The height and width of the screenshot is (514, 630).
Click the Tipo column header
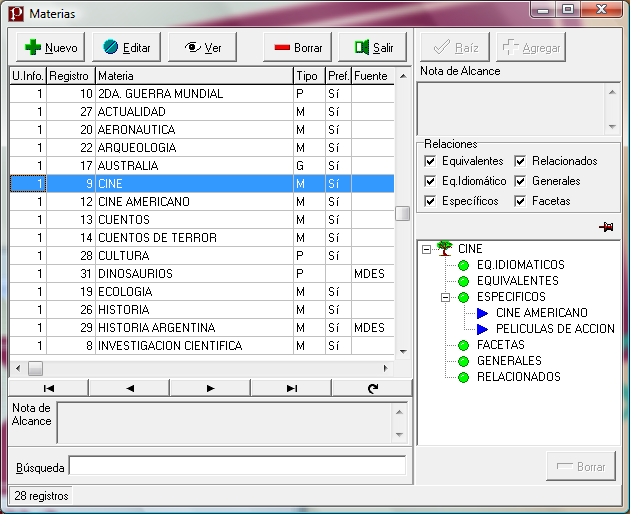(x=308, y=76)
